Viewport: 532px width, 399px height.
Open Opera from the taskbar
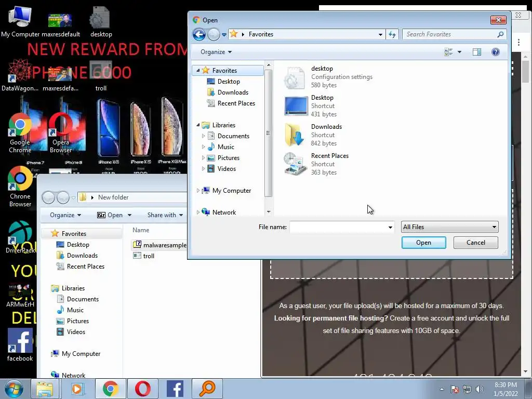pyautogui.click(x=143, y=389)
